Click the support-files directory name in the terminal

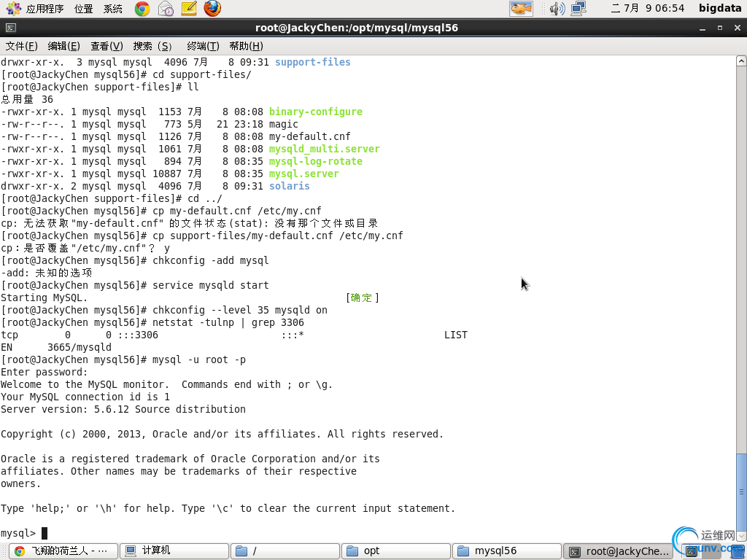(x=312, y=63)
